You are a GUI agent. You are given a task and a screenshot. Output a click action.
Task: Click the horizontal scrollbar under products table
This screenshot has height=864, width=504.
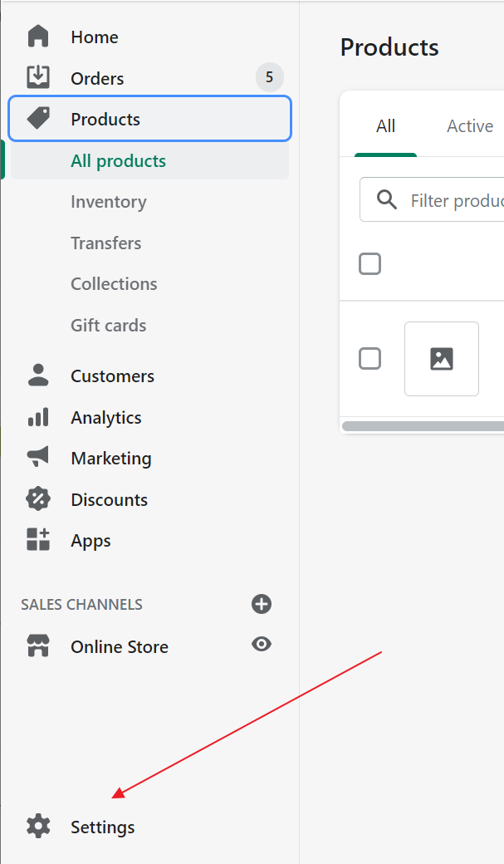(x=423, y=426)
